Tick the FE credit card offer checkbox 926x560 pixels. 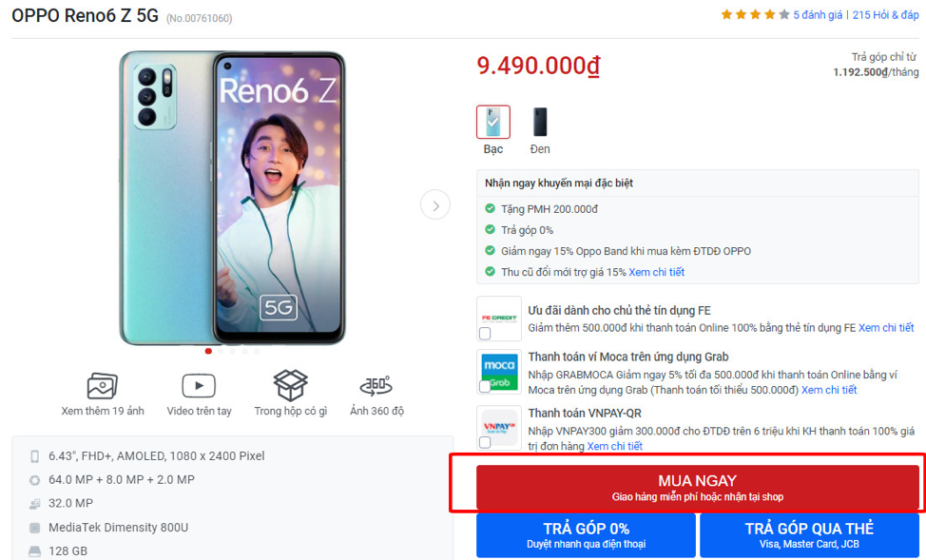486,334
